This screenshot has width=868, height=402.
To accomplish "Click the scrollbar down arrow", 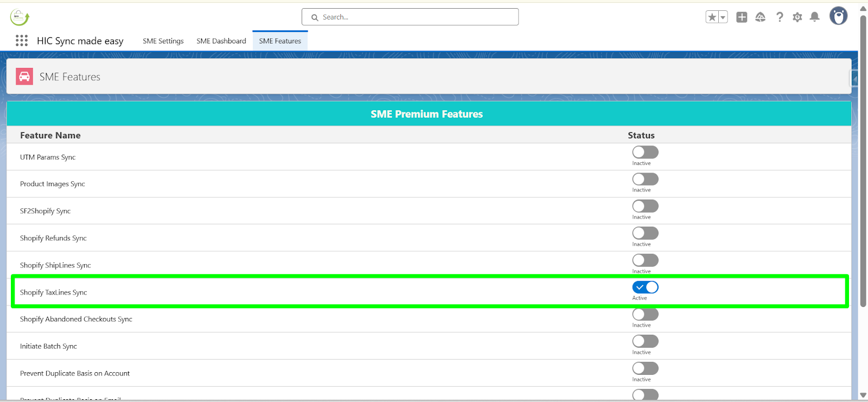I will click(x=863, y=395).
